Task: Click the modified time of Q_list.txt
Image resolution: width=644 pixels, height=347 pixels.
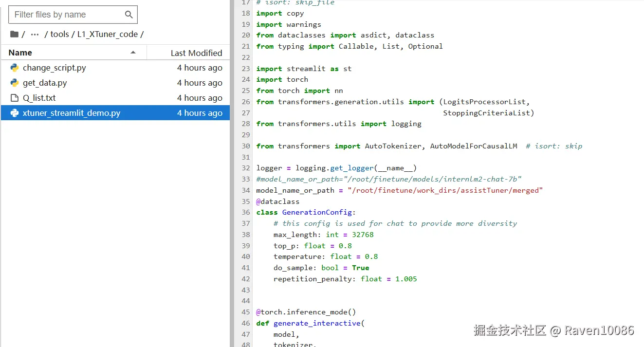Action: (200, 98)
